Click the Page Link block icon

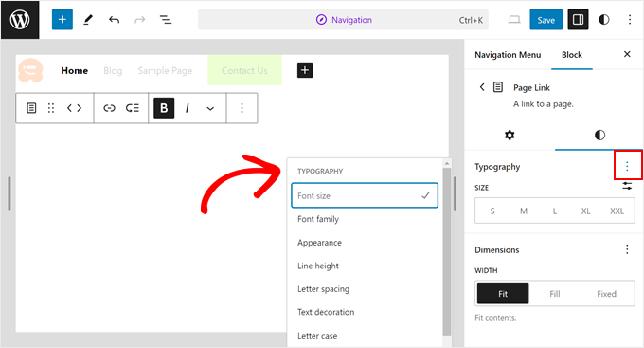click(498, 87)
